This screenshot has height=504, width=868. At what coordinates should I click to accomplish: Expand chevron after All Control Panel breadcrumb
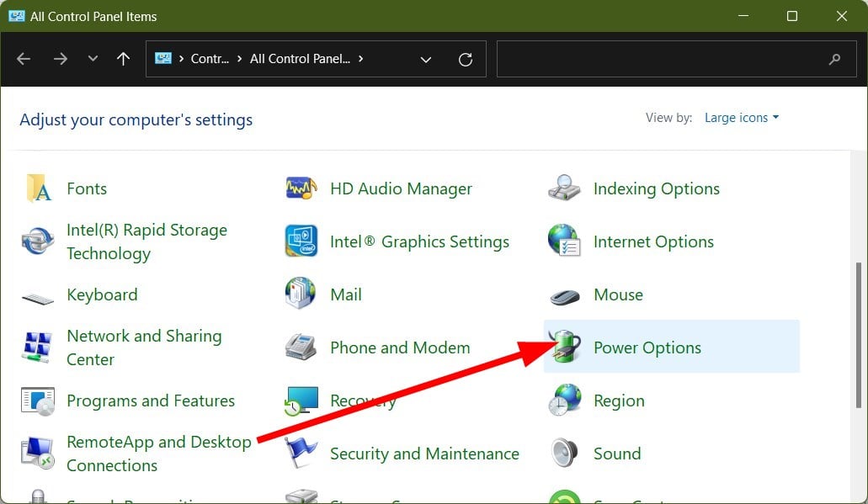click(361, 59)
